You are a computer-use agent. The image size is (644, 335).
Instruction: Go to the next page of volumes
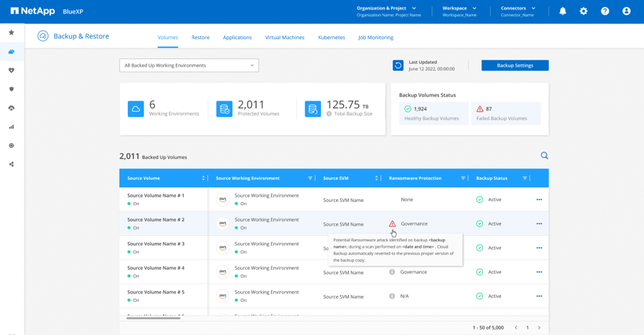(539, 327)
